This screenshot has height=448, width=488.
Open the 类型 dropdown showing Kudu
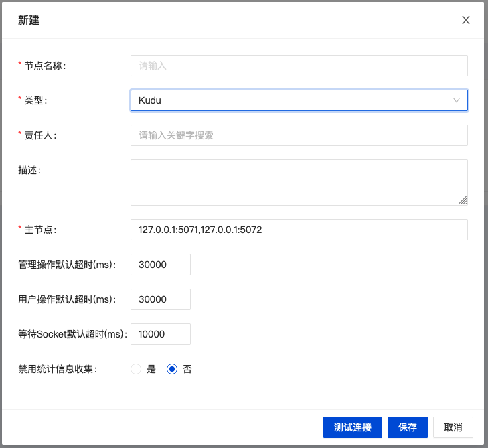click(299, 100)
